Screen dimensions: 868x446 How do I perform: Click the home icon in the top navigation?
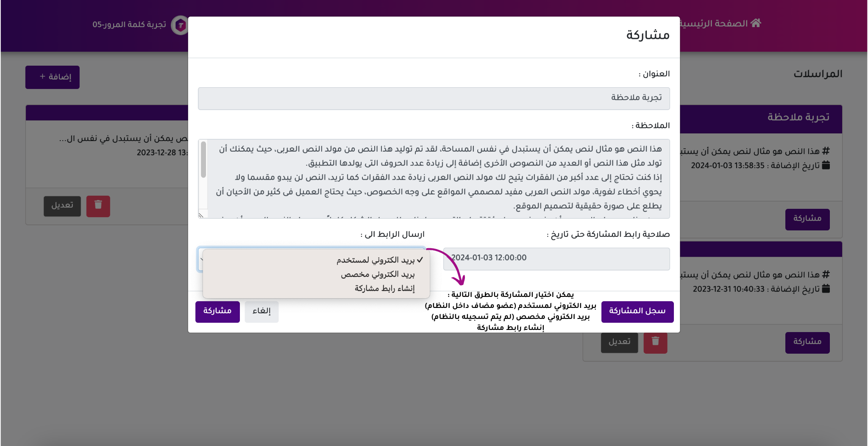point(756,23)
